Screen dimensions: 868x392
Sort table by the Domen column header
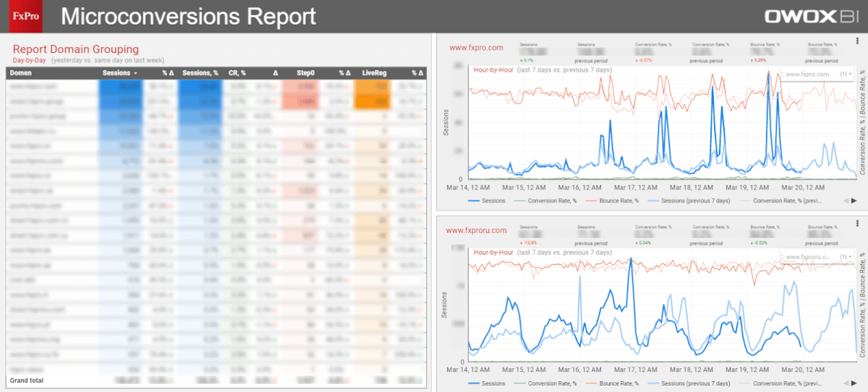[x=20, y=73]
